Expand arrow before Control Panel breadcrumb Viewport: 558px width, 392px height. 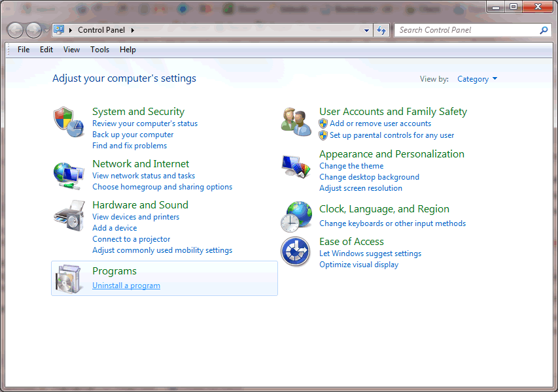point(71,30)
